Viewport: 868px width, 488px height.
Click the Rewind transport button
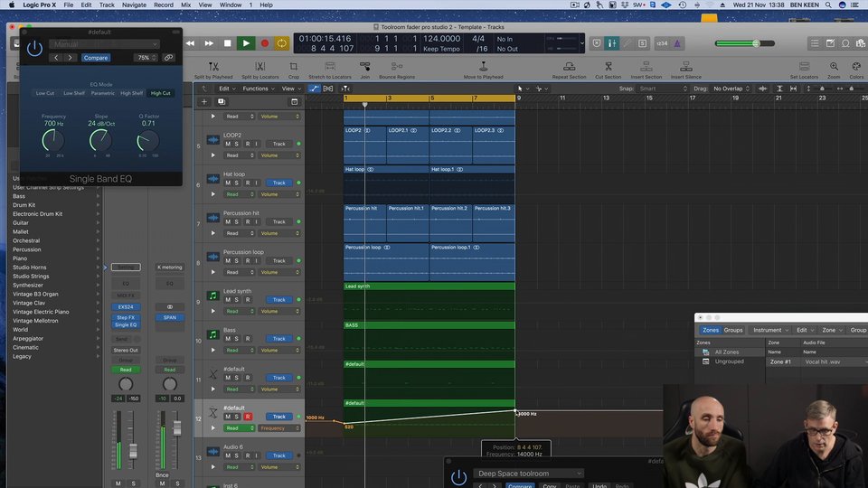click(x=190, y=43)
